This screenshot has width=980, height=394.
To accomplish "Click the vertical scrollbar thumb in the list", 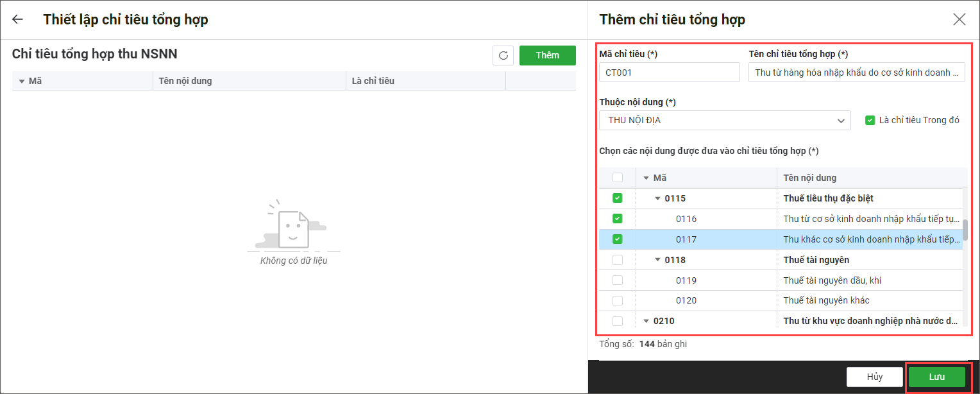I will point(965,230).
